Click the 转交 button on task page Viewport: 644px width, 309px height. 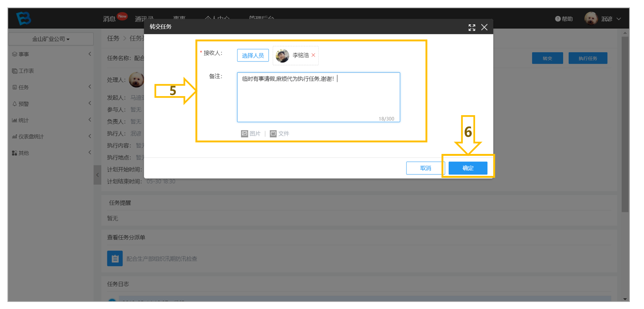pos(547,58)
